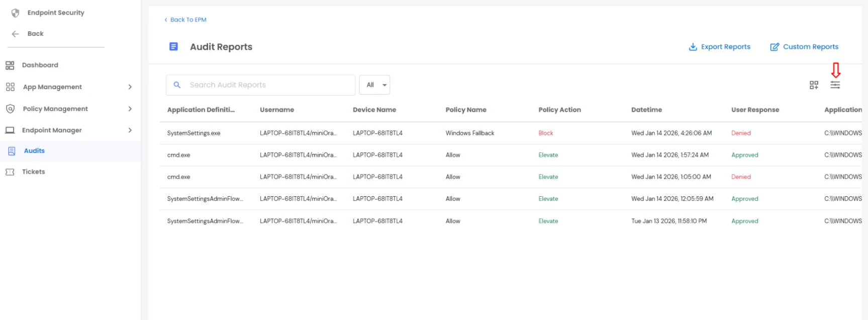Select Endpoint Manager menu item
868x320 pixels.
pos(52,130)
